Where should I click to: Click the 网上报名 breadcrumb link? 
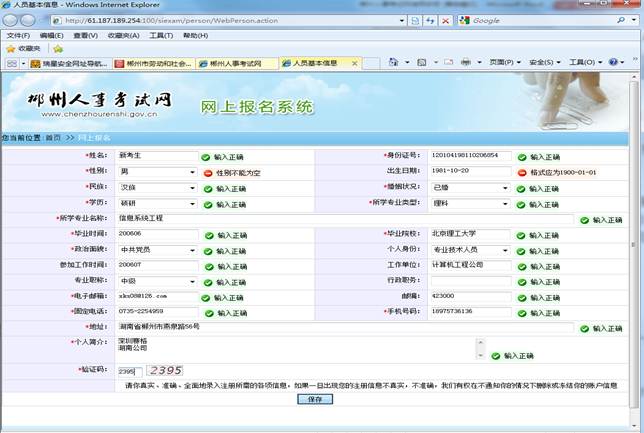coord(94,138)
